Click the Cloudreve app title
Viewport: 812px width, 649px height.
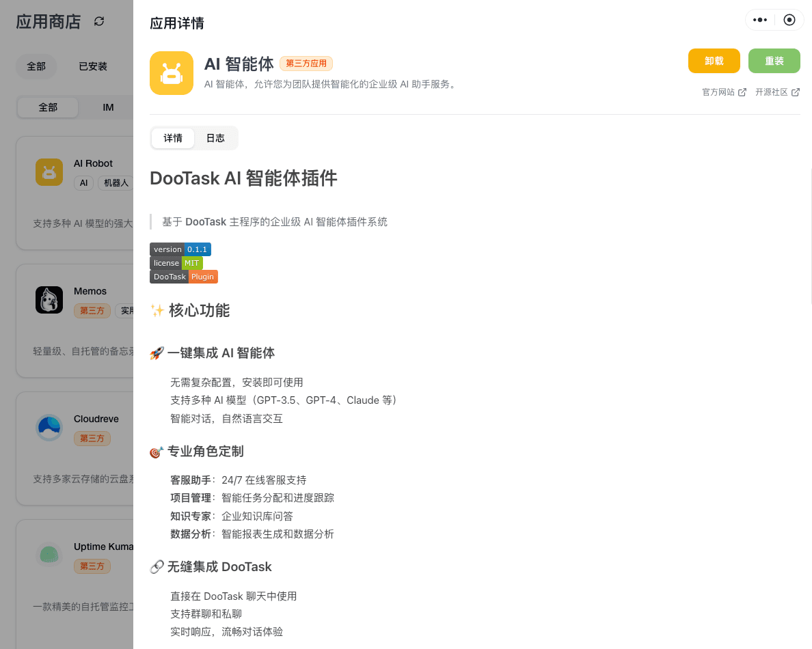96,419
